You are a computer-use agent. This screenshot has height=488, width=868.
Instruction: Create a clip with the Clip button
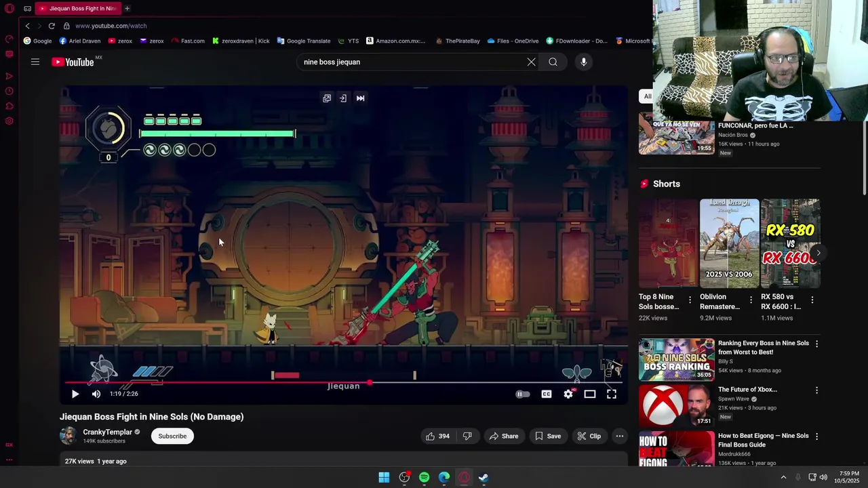pyautogui.click(x=589, y=436)
